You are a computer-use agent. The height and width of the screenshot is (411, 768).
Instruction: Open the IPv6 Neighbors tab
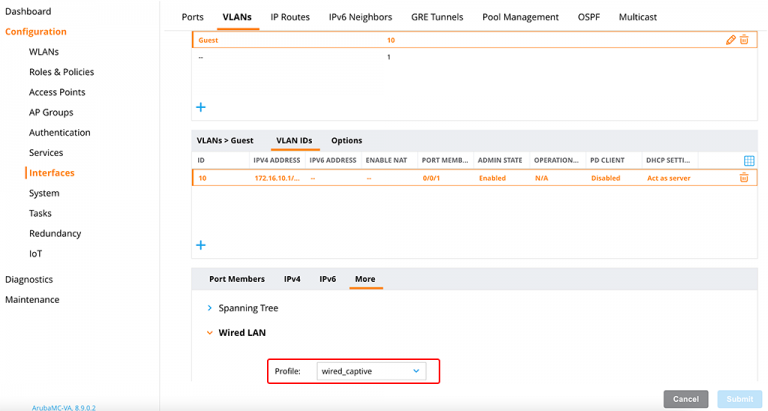[360, 17]
